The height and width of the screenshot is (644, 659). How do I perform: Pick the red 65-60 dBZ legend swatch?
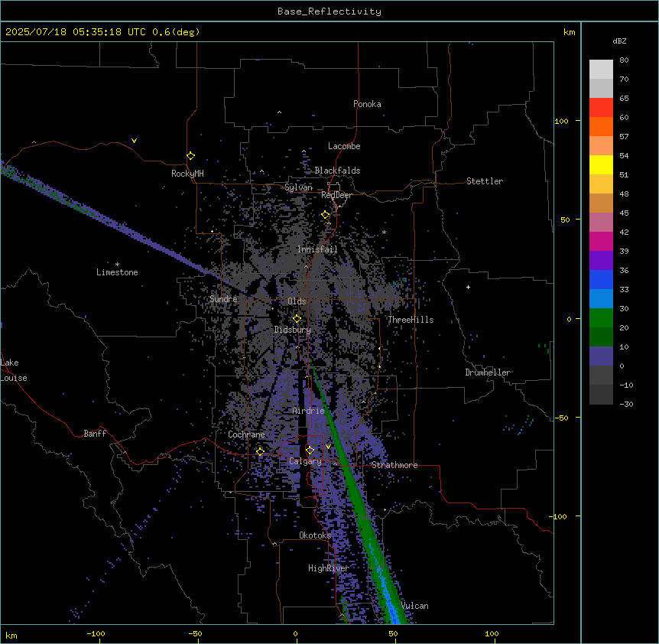[601, 108]
